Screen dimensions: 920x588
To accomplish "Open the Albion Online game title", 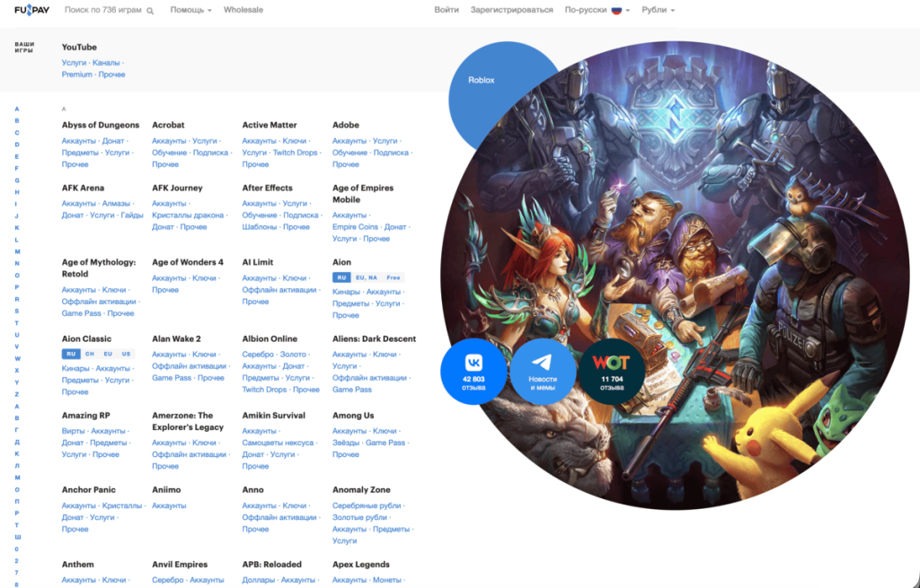I will click(x=270, y=339).
